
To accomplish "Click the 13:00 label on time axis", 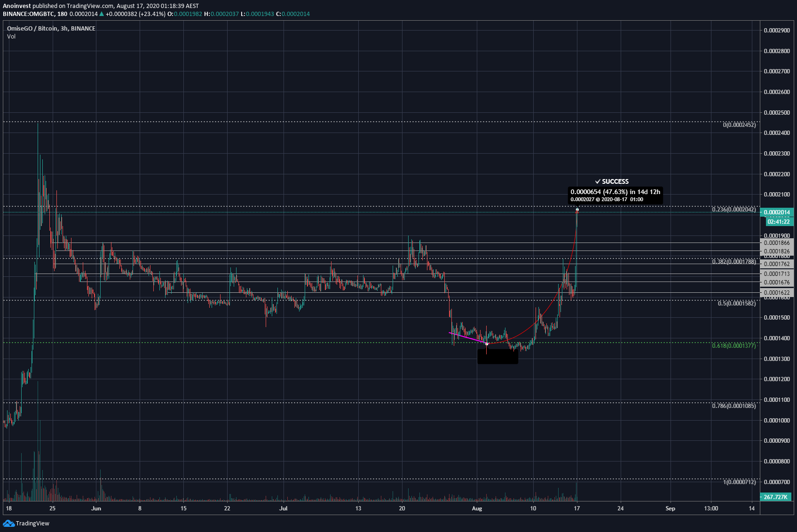I will 711,508.
